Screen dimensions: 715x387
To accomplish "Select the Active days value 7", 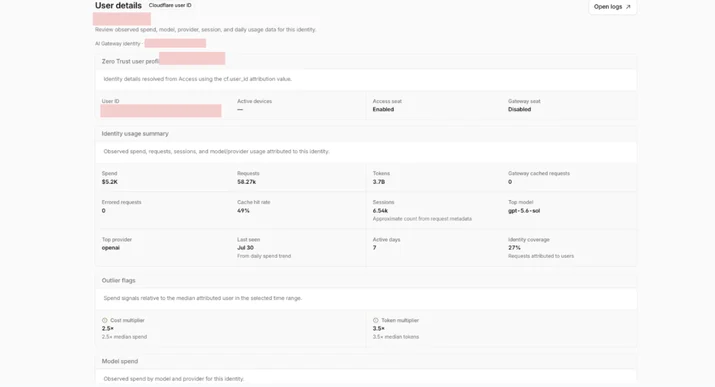I will [x=374, y=248].
